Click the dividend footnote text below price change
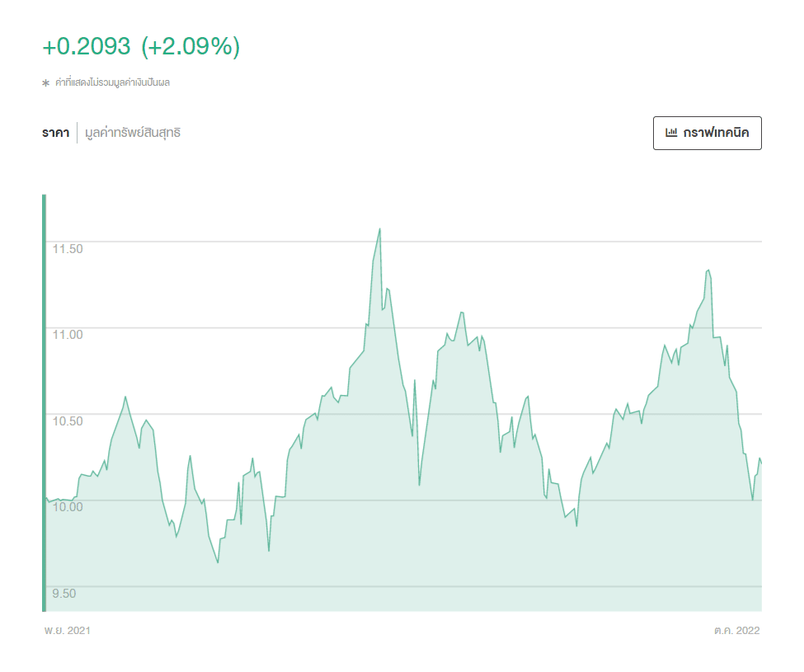Viewport: 804px width, 672px height. [x=112, y=82]
